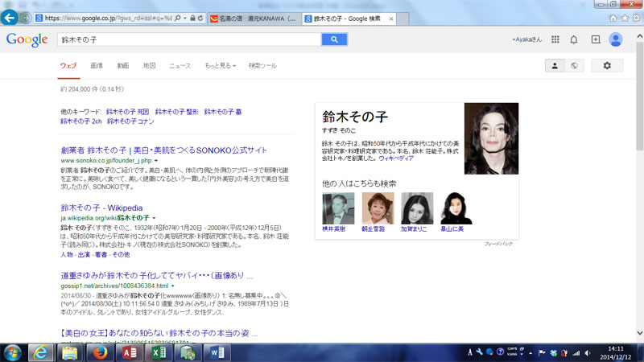
Task: Open the 検索ツール menu
Action: 262,66
